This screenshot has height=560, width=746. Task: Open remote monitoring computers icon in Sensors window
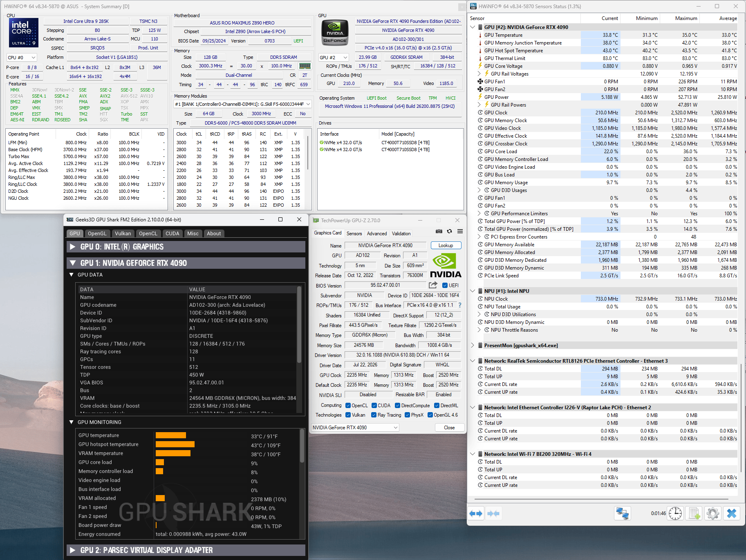coord(623,513)
